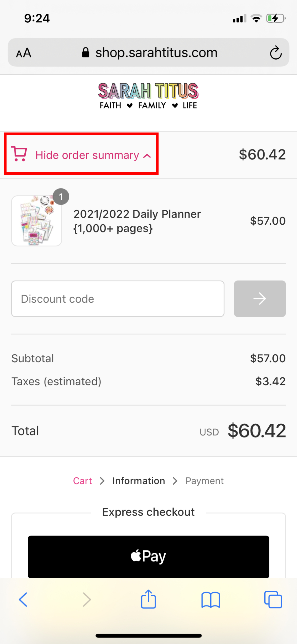
Task: Tap inside the Discount code field
Action: (117, 299)
